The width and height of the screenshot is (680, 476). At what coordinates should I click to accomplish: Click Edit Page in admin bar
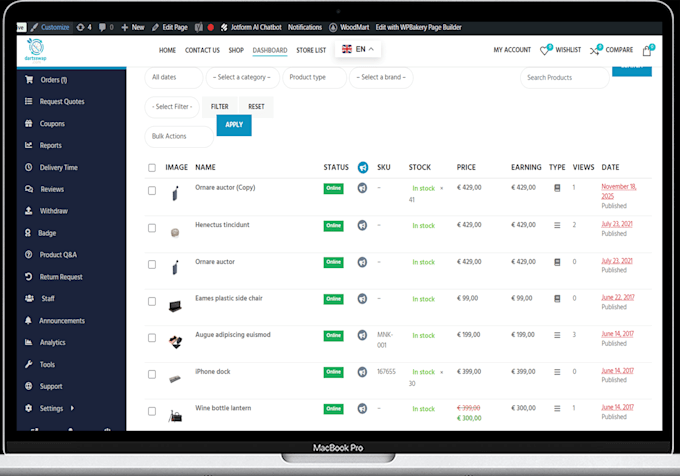pos(170,27)
